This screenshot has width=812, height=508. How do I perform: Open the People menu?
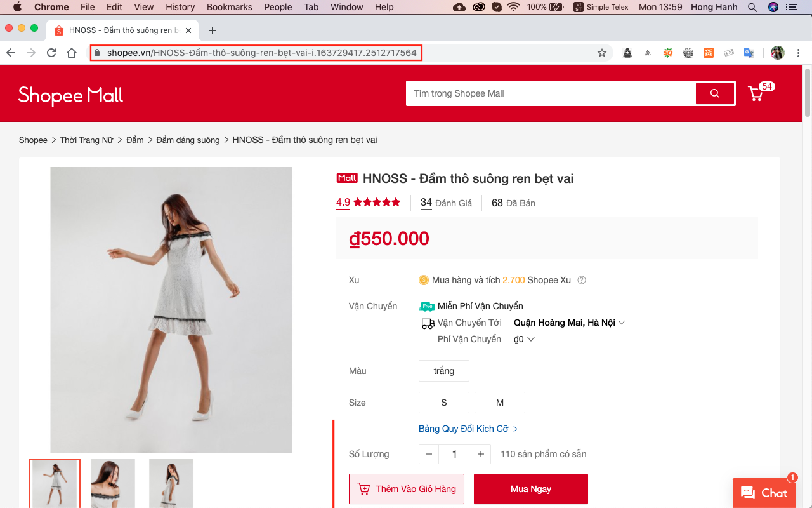(278, 7)
